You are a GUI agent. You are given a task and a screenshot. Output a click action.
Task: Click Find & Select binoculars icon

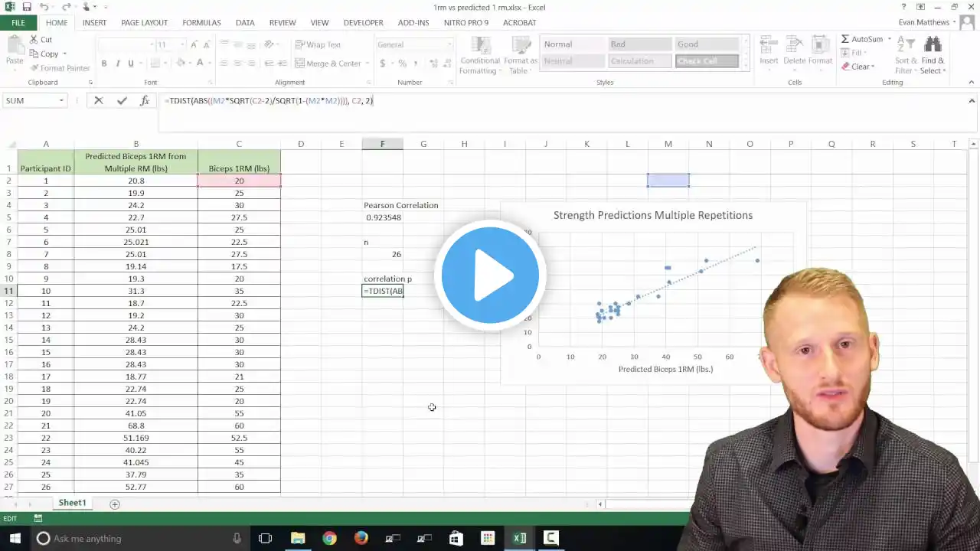tap(933, 44)
